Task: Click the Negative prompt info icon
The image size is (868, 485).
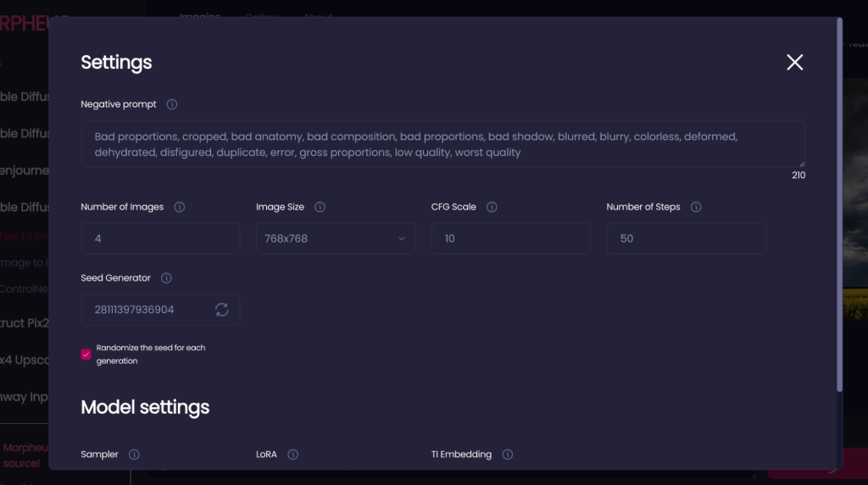Action: 171,104
